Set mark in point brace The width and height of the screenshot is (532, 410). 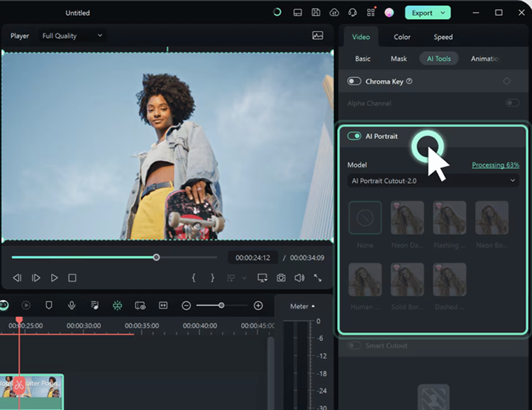[x=194, y=278]
